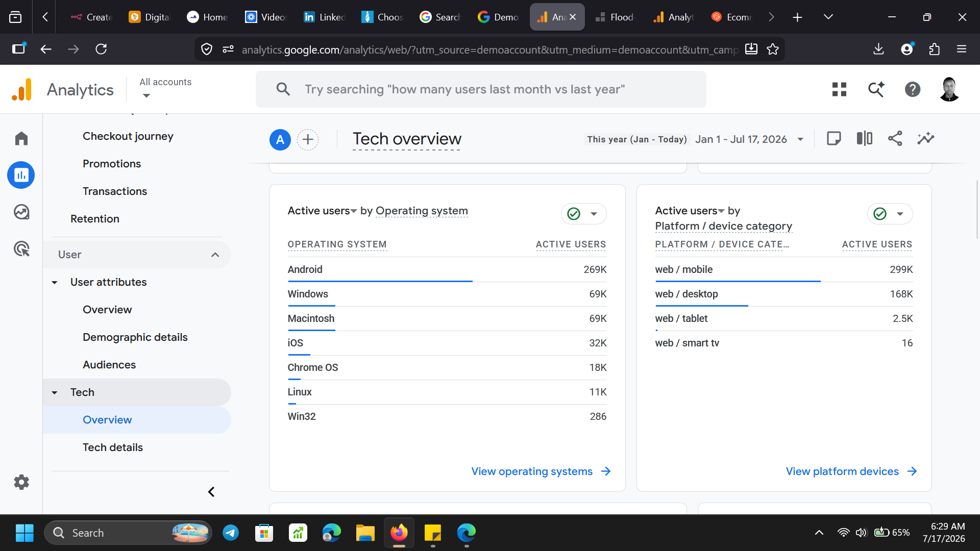Collapse the Tech tree section
Screen dimensions: 980x551
pos(55,392)
